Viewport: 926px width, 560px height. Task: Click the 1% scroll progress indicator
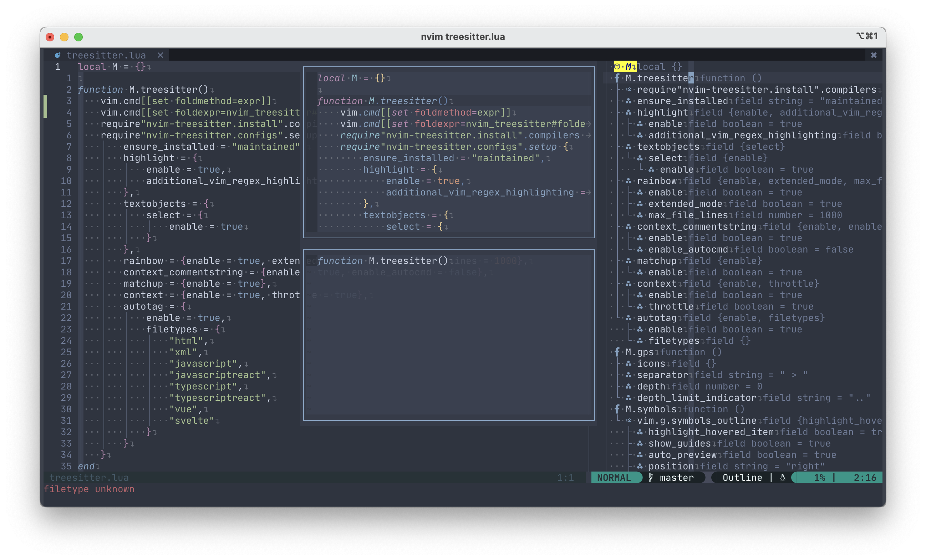click(821, 477)
